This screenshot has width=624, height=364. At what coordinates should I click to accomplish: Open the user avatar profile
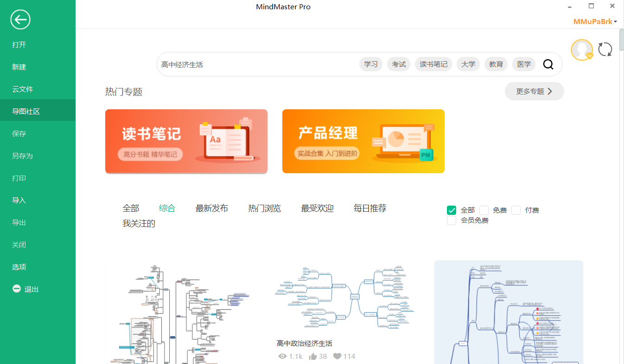pyautogui.click(x=582, y=50)
